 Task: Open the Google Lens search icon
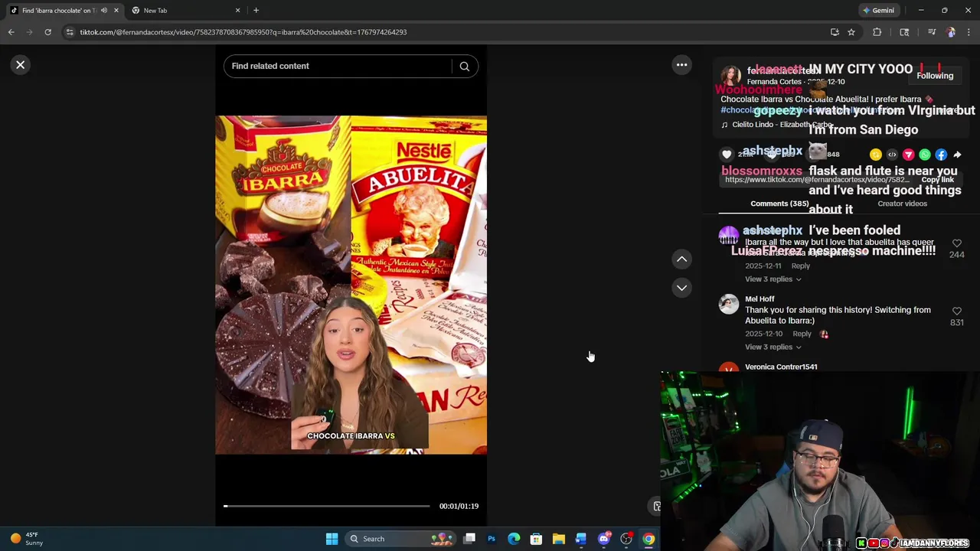904,32
